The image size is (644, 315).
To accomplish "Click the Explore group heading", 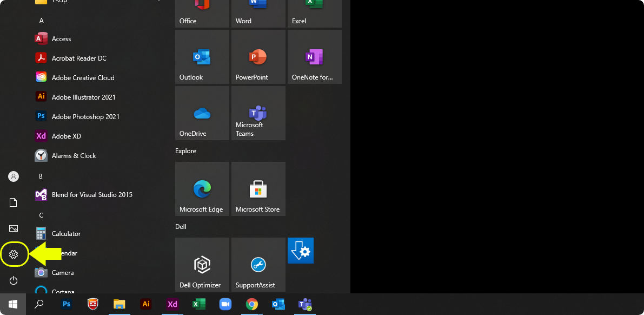I will (185, 151).
